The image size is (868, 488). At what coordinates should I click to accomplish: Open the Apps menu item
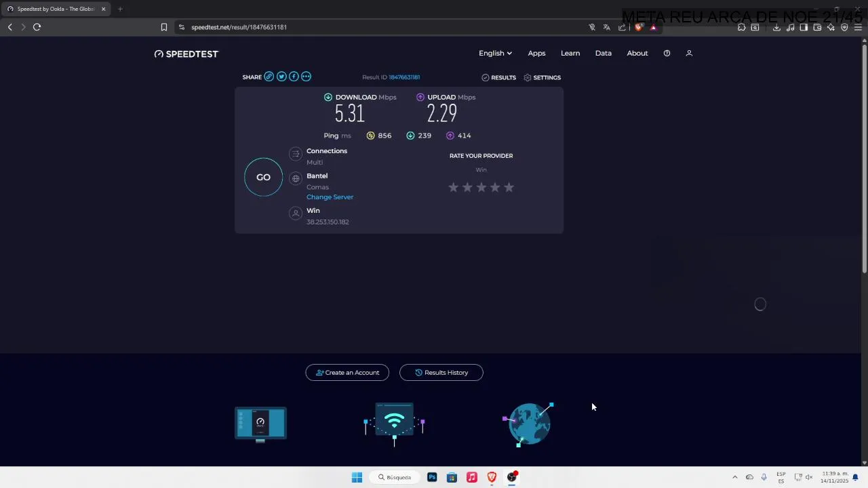(536, 53)
